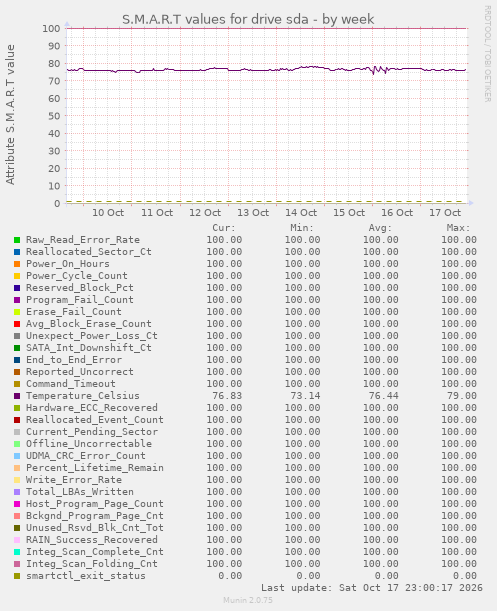Click the 10 Oct date marker on the x-axis
Viewport: 497px width, 611px height.
point(108,213)
